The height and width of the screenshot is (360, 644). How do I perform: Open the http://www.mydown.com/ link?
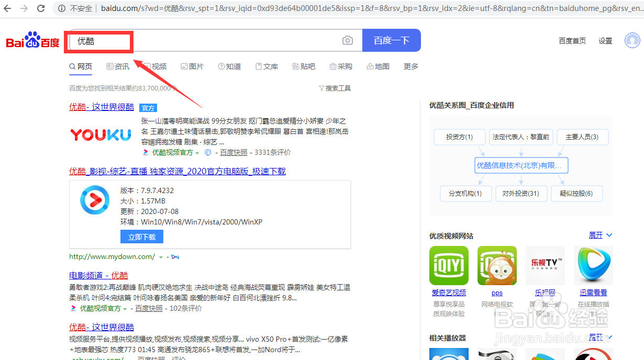point(112,257)
